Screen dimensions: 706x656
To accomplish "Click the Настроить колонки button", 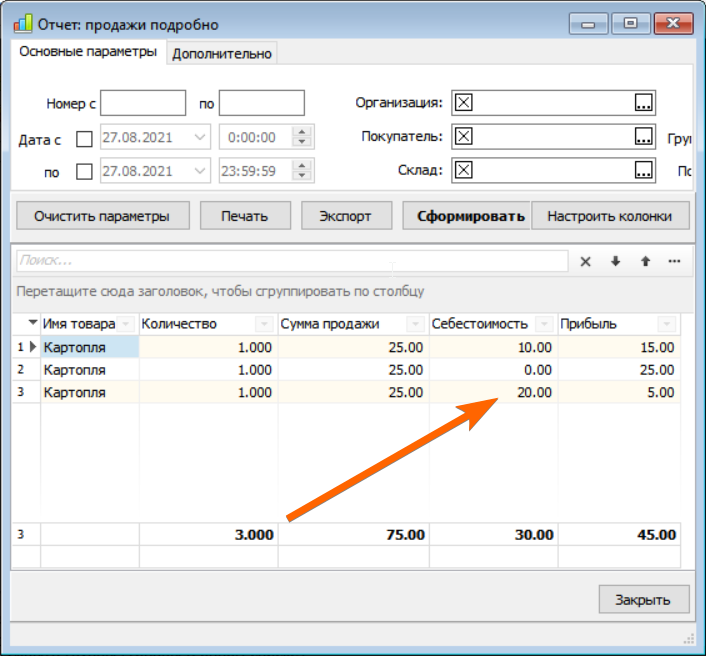I will (x=610, y=216).
